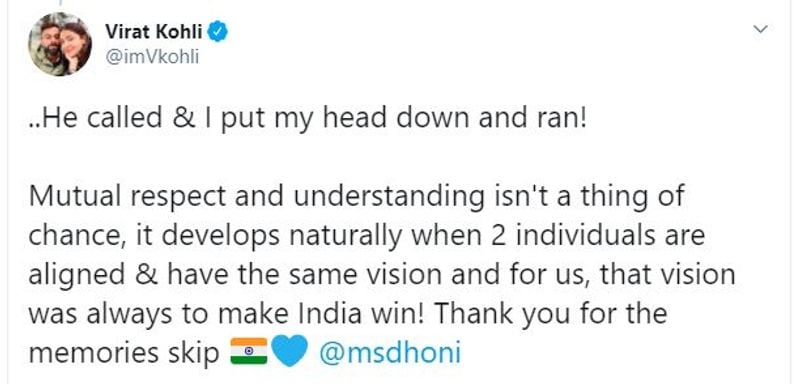Click the line starting with "aligned & have"
Viewport: 800px width, 384px height.
(x=382, y=275)
